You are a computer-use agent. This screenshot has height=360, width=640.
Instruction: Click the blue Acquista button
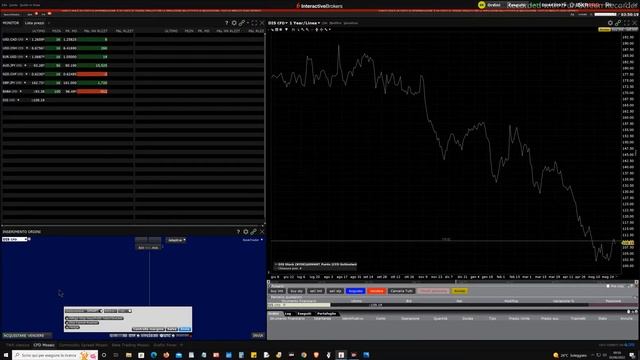(x=355, y=291)
